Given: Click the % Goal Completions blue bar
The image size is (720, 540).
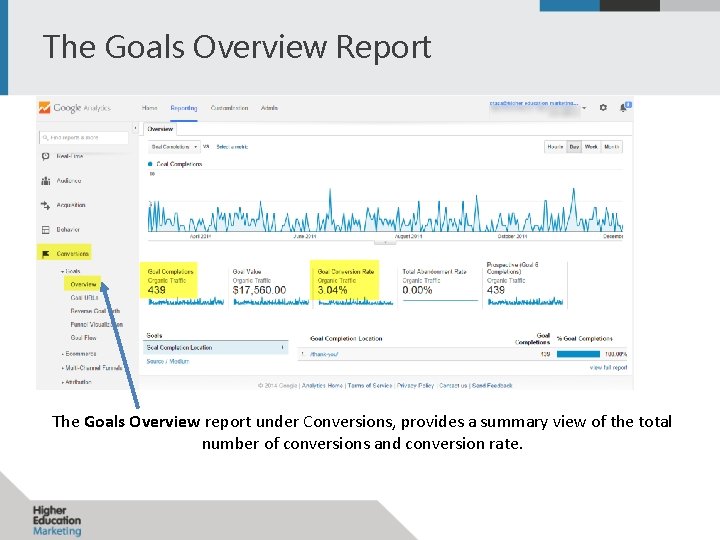Looking at the screenshot, I should pyautogui.click(x=578, y=354).
